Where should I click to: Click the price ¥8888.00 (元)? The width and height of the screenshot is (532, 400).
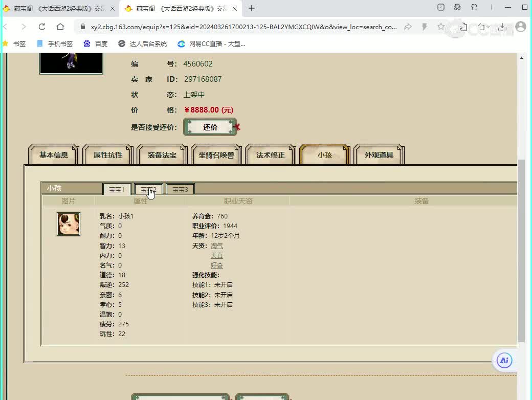pos(209,110)
